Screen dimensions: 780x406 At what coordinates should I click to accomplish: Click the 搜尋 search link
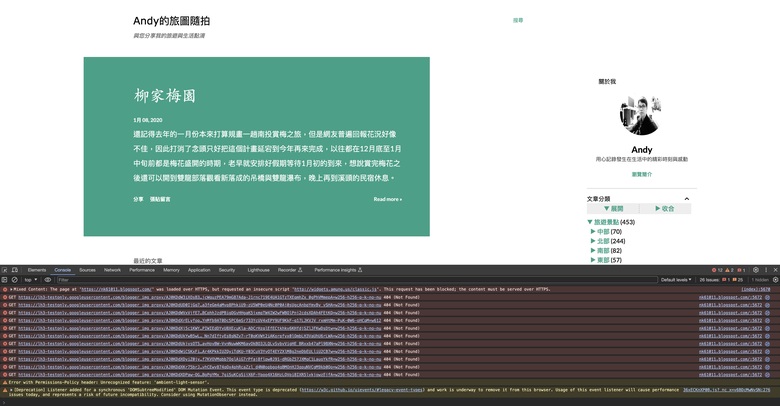tap(518, 20)
